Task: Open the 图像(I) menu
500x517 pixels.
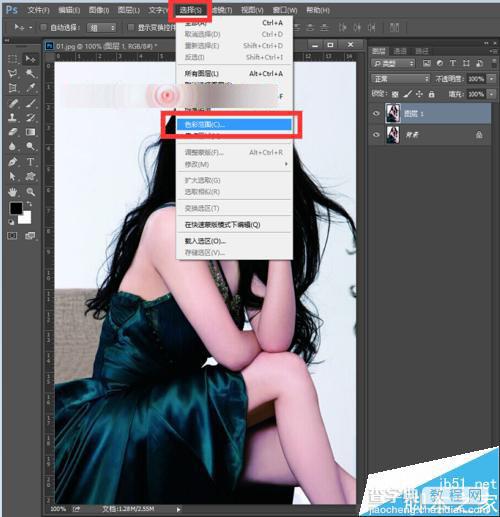Action: click(x=99, y=10)
